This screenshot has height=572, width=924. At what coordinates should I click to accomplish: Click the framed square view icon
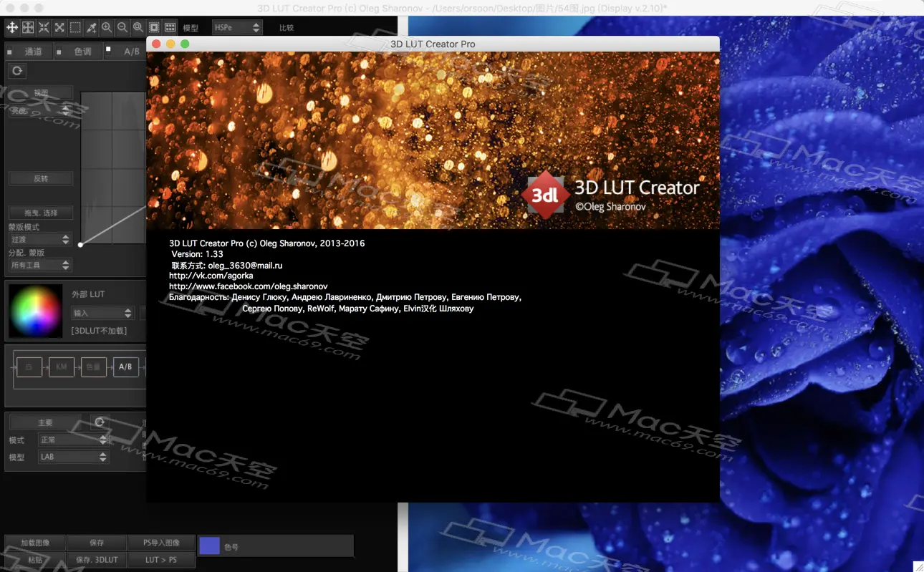click(154, 27)
